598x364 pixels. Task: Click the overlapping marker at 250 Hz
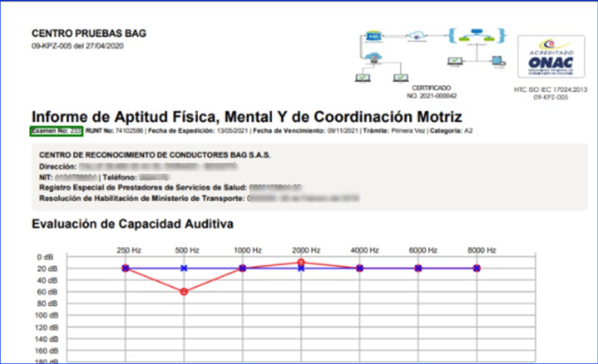[x=125, y=269]
